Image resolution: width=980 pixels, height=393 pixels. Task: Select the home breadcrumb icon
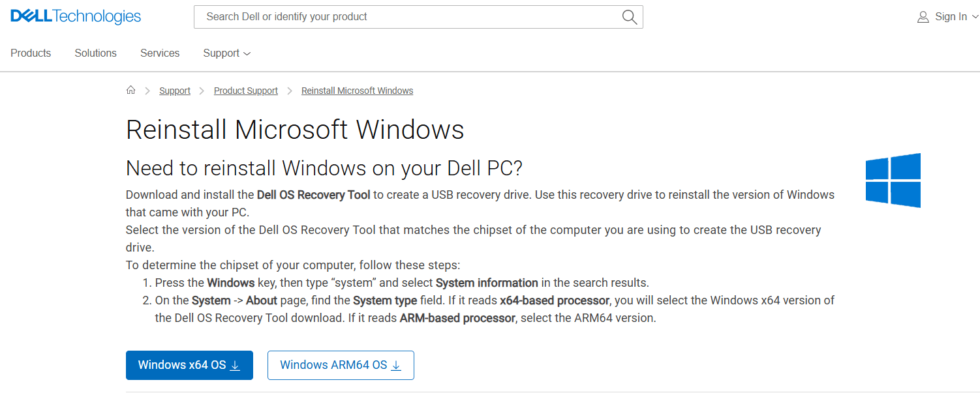(x=130, y=89)
